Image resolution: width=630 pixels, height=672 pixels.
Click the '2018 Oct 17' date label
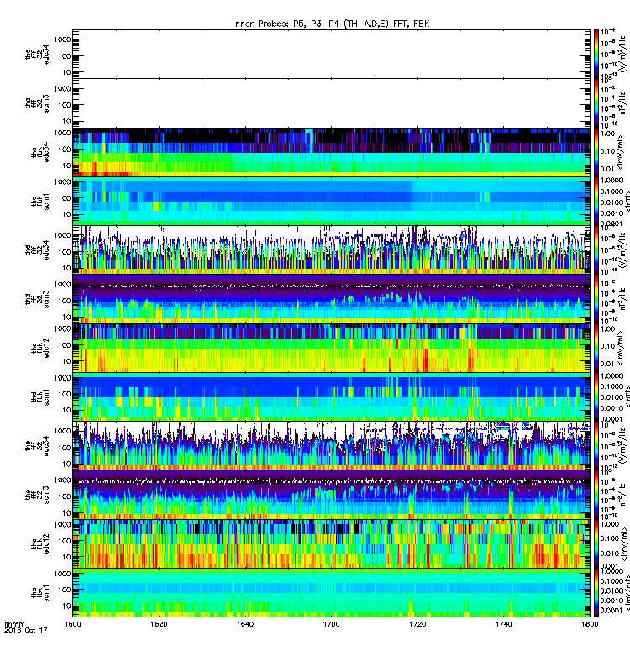pyautogui.click(x=26, y=630)
